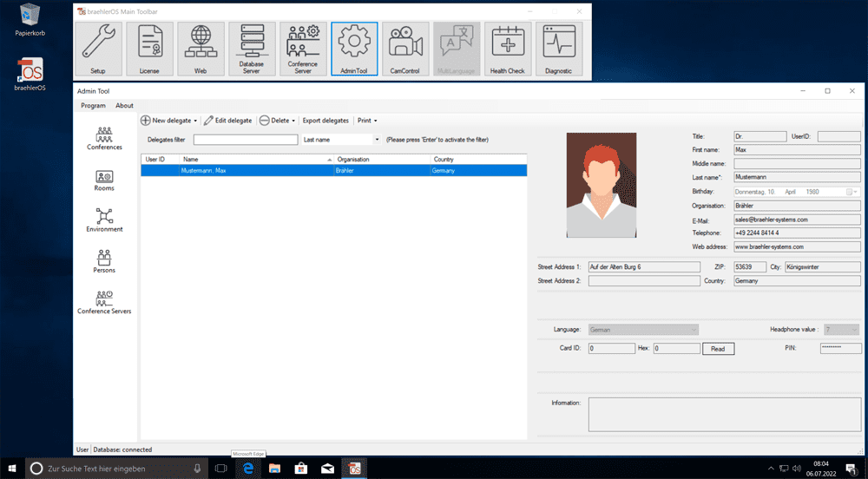Click the Hex field
The width and height of the screenshot is (868, 479).
pyautogui.click(x=677, y=349)
